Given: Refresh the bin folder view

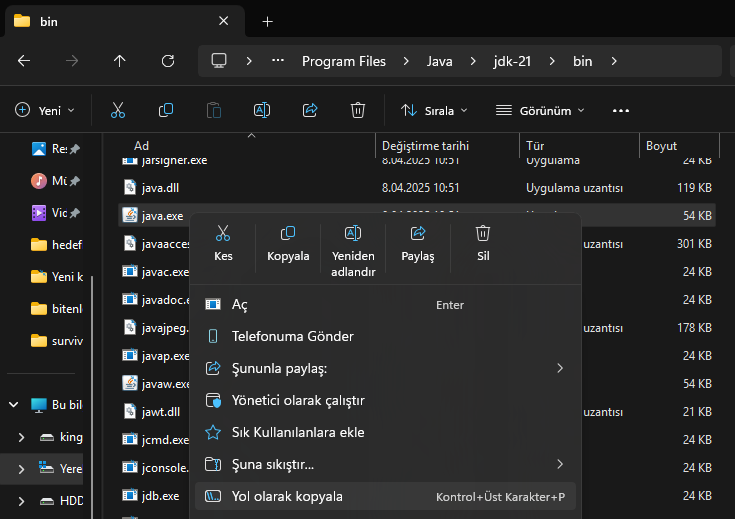Looking at the screenshot, I should tap(168, 61).
